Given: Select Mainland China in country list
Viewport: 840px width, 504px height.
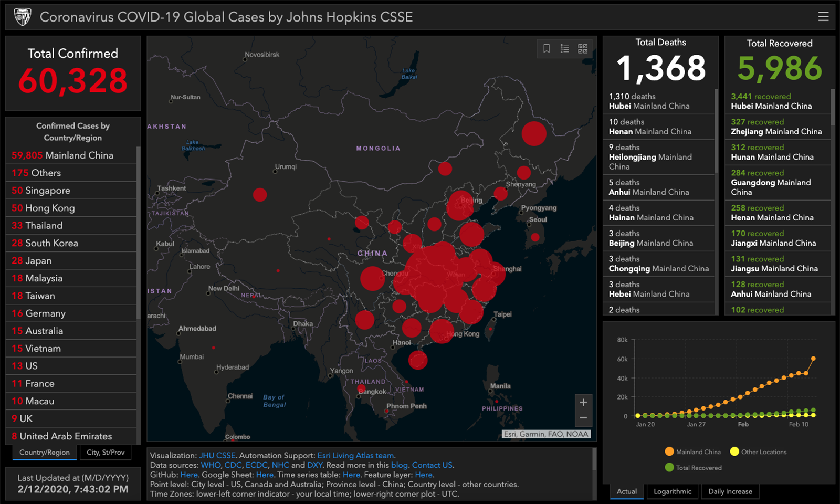Looking at the screenshot, I should point(71,155).
